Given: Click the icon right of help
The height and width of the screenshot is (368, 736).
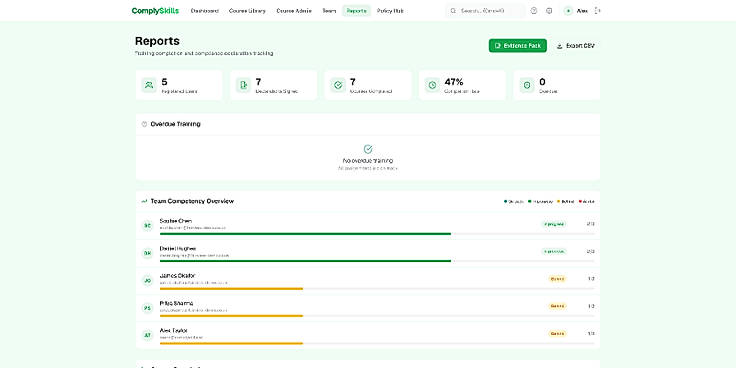Looking at the screenshot, I should [x=549, y=11].
